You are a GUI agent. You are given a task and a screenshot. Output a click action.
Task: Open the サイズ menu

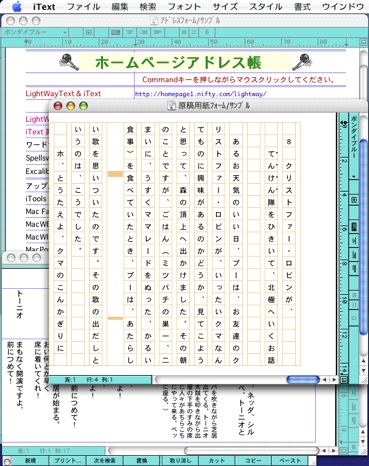[x=225, y=6]
